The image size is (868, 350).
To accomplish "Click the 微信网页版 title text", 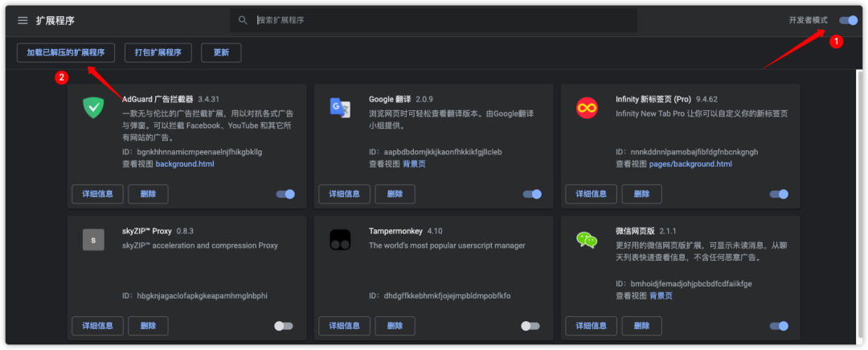I will pos(635,231).
